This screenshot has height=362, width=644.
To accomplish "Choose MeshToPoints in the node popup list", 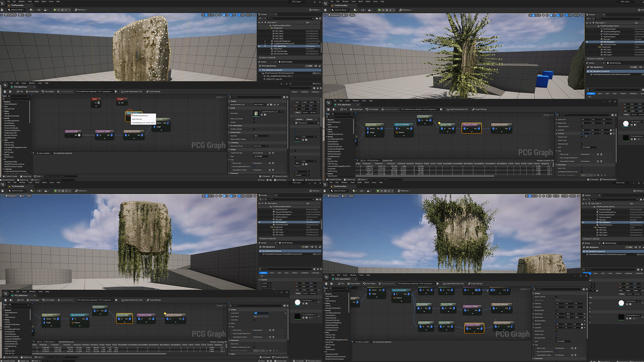I will 137,119.
